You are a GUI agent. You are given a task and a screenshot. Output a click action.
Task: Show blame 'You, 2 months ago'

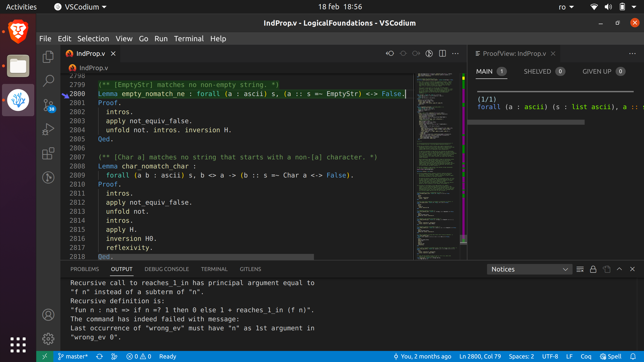click(423, 356)
